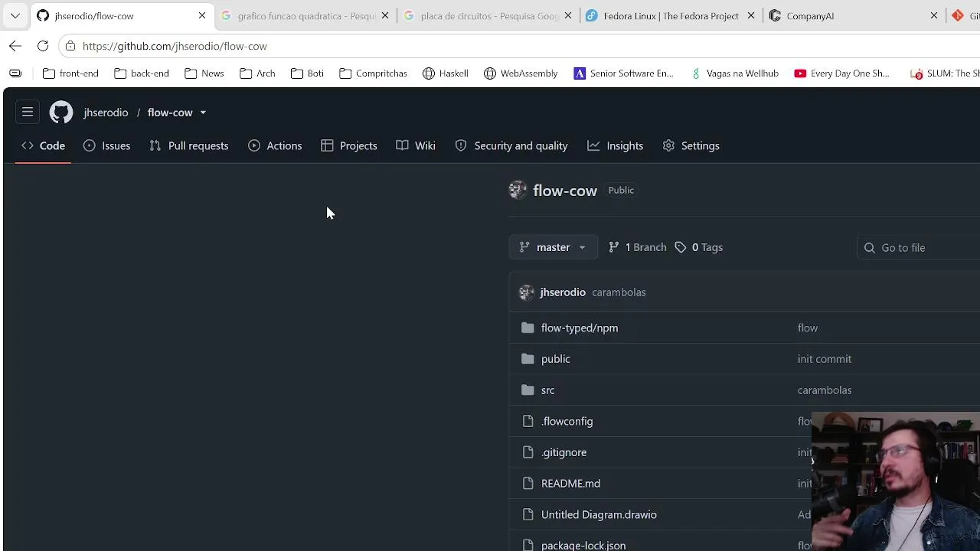Close the grafico funcao quadratica tab

[385, 15]
